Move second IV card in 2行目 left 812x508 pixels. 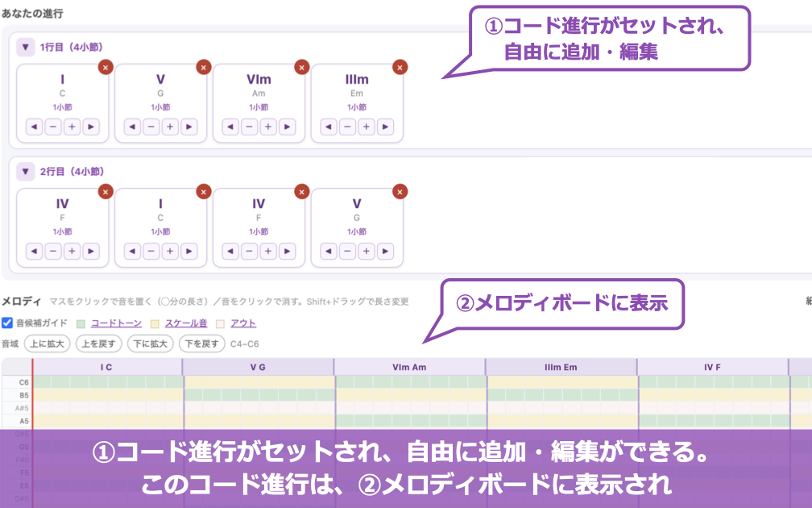pos(230,252)
